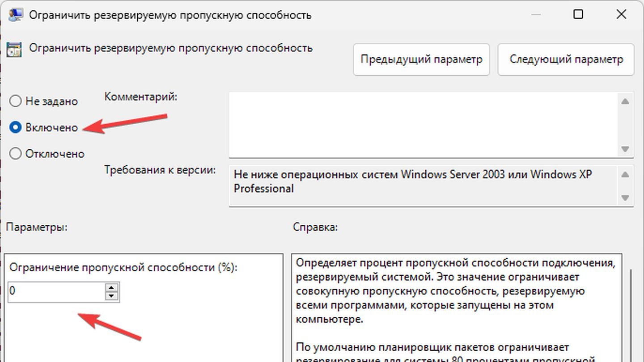Open "Следующий параметр"

566,59
